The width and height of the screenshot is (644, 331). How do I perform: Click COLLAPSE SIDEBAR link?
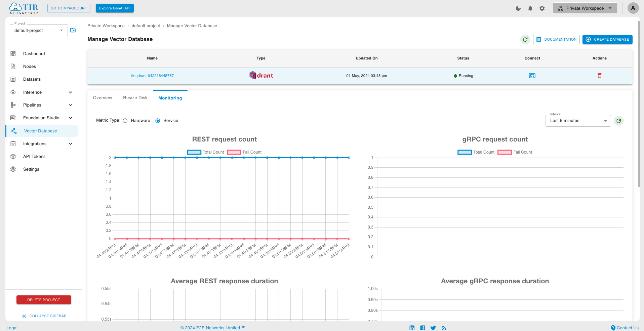click(44, 316)
